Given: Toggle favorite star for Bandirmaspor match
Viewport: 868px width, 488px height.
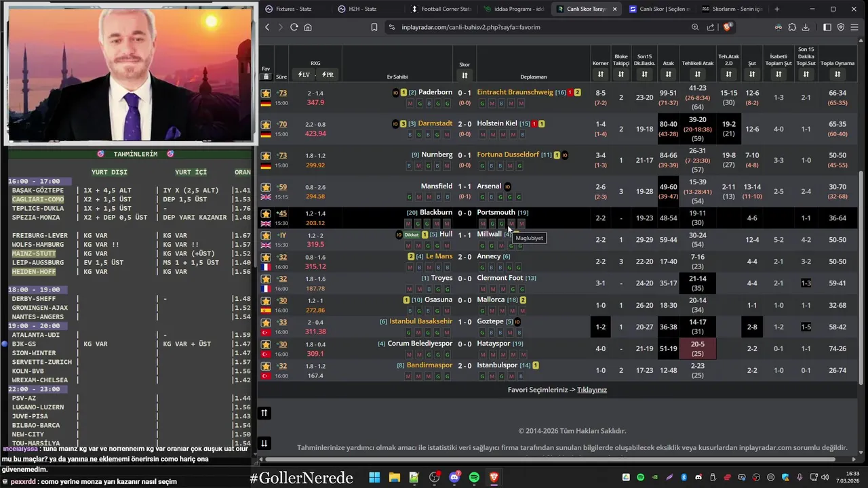Looking at the screenshot, I should (x=266, y=366).
